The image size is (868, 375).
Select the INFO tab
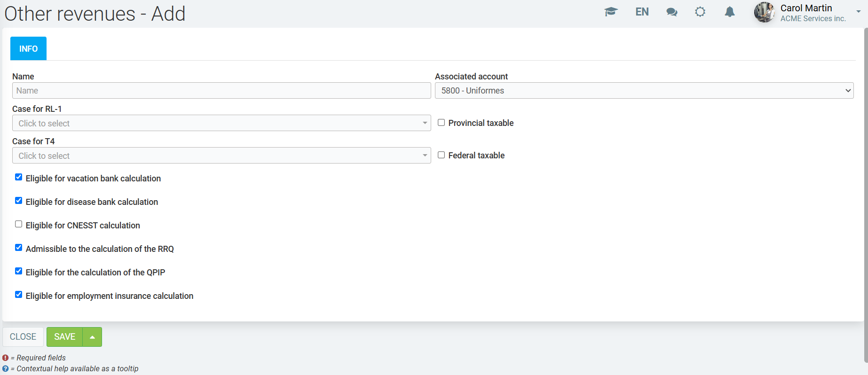coord(28,48)
